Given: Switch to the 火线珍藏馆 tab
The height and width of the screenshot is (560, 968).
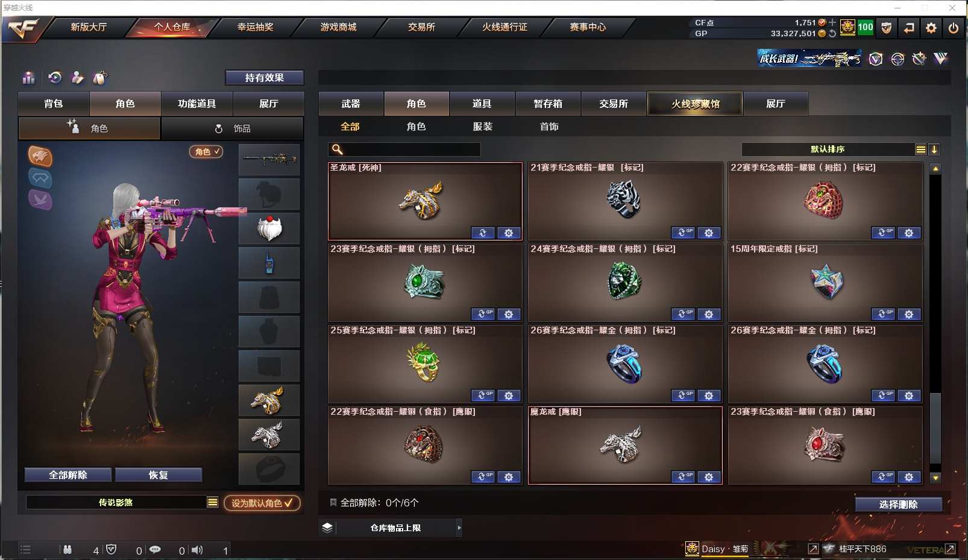Looking at the screenshot, I should pyautogui.click(x=695, y=104).
